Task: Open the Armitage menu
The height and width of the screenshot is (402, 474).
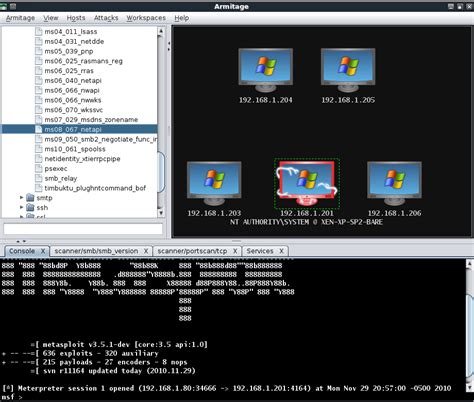Action: [20, 18]
